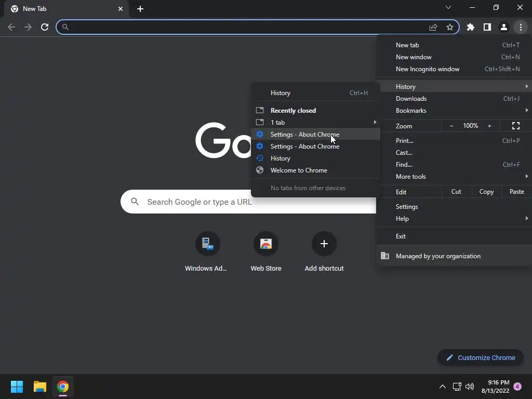The height and width of the screenshot is (399, 532).
Task: Click Cut in the Edit row
Action: coord(456,192)
